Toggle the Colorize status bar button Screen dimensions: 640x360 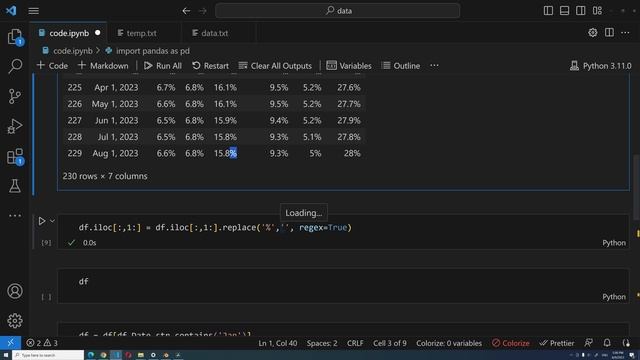(x=511, y=343)
